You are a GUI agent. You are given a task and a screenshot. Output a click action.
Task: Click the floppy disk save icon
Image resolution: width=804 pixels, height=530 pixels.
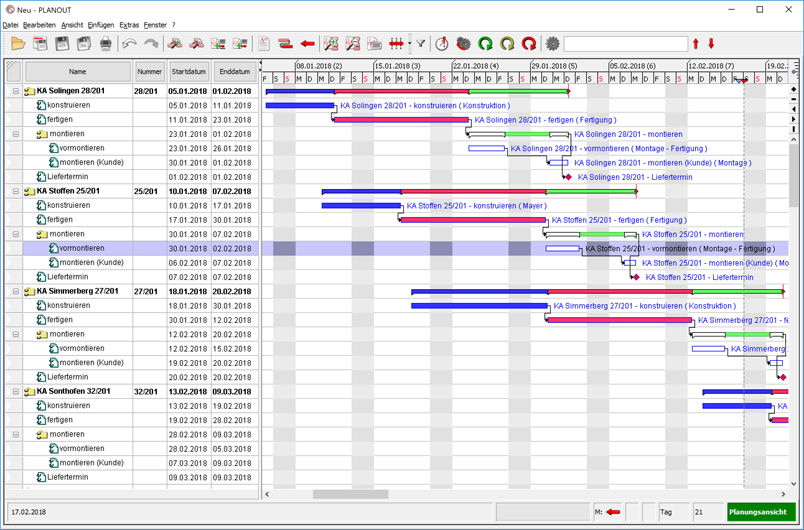62,44
